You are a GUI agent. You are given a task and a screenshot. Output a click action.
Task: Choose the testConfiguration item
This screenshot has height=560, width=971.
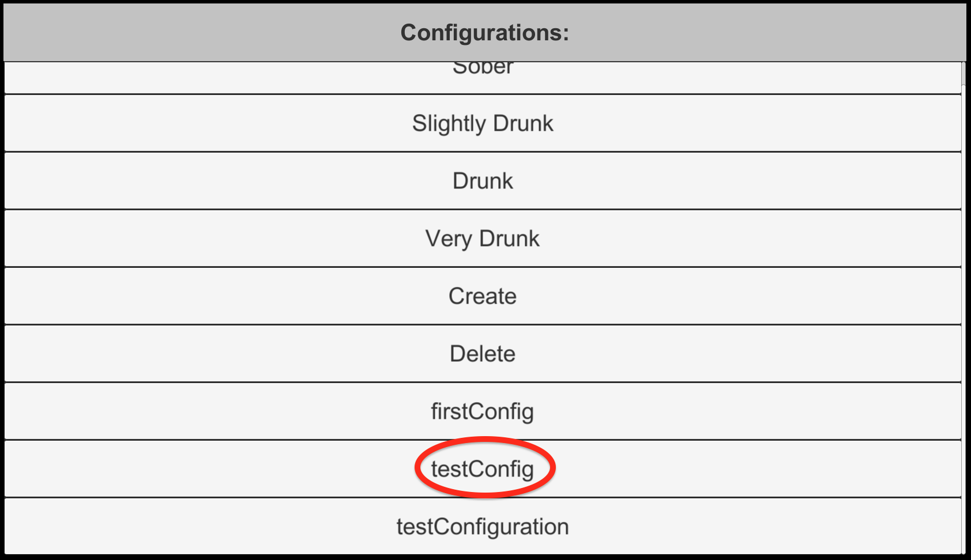(483, 527)
